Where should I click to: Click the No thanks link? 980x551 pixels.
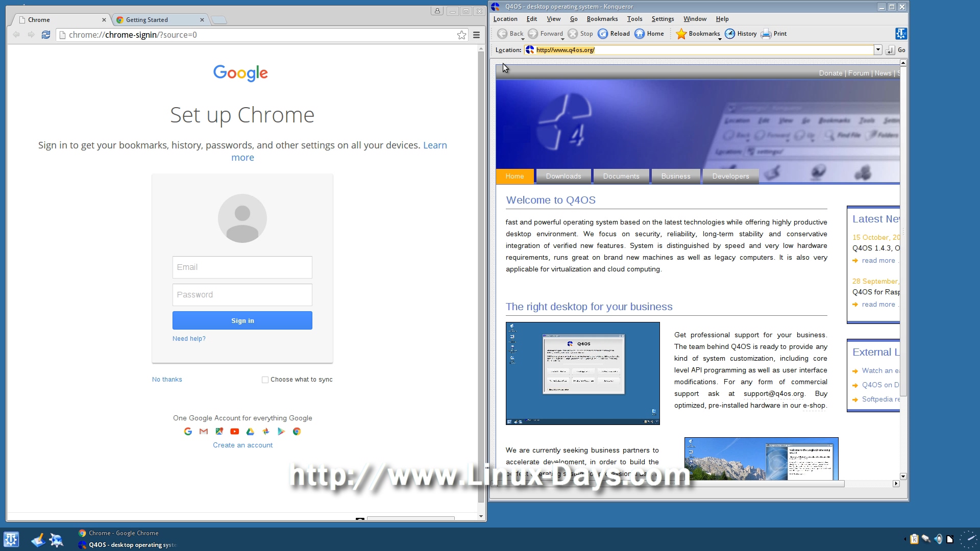167,380
